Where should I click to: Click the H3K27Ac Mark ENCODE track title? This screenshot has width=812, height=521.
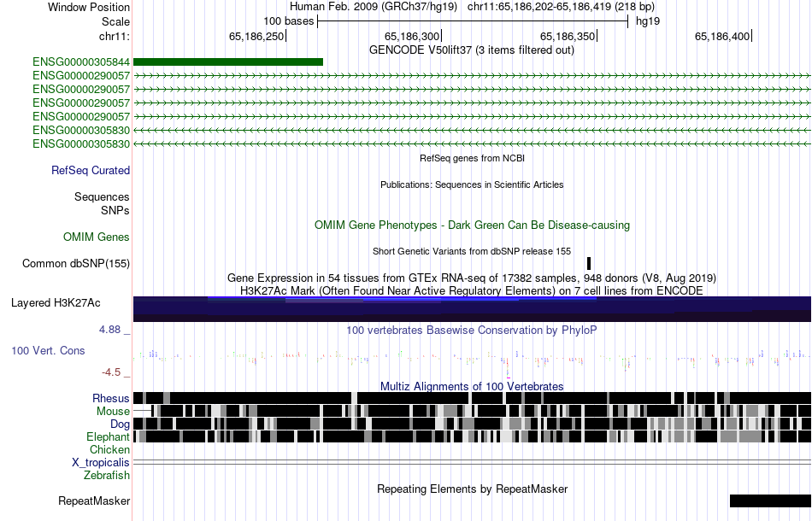472,290
